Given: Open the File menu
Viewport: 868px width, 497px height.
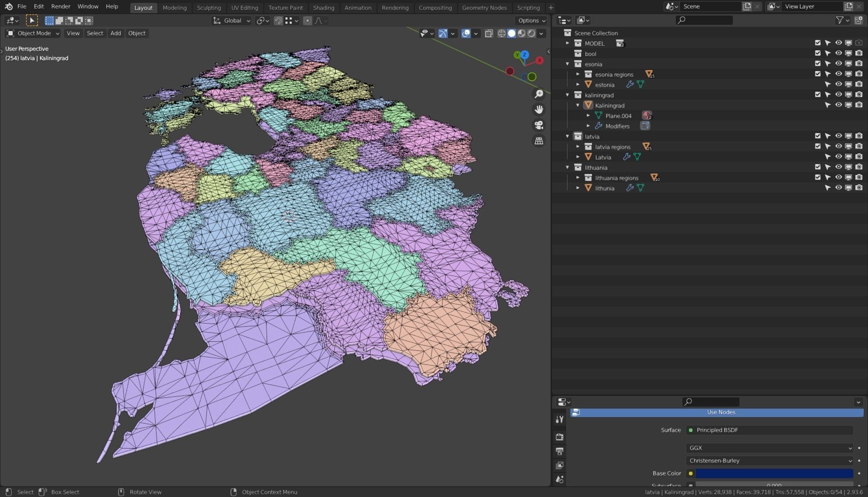Looking at the screenshot, I should tap(22, 7).
